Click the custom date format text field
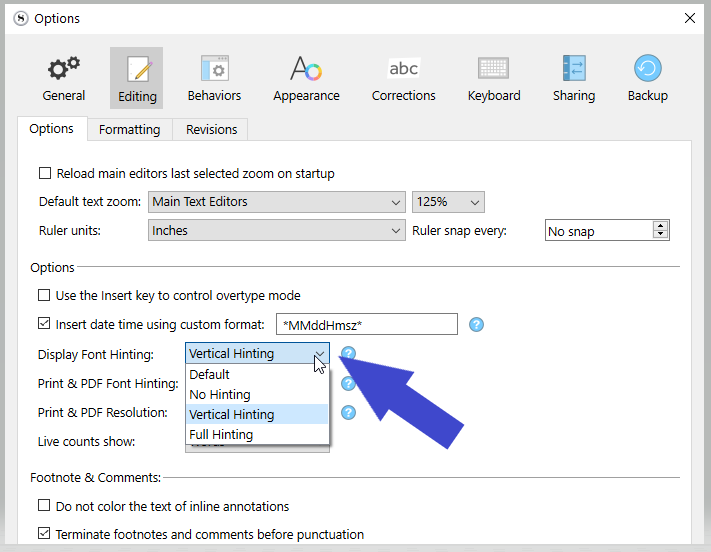 366,324
